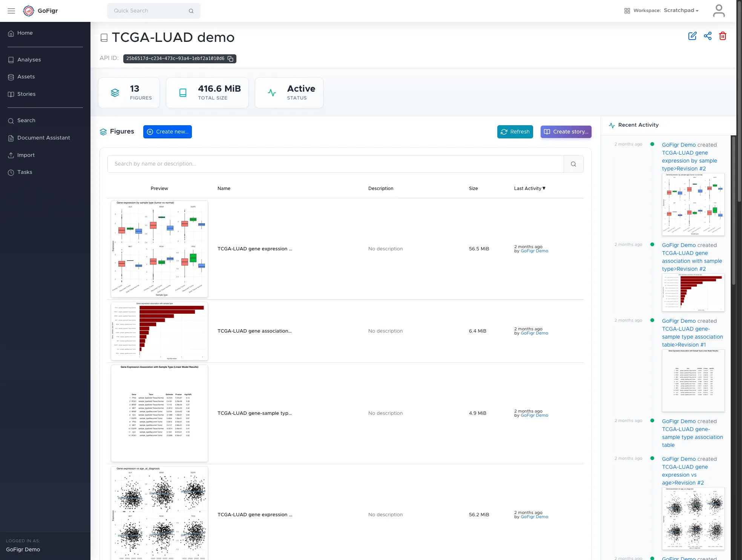Open GoFigr Demo link in 4.9 MiB row
Viewport: 742px width, 560px height.
tap(534, 416)
